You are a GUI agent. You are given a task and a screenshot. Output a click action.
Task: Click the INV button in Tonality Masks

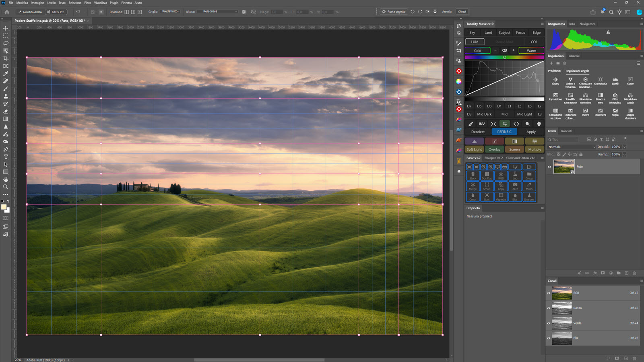click(481, 124)
